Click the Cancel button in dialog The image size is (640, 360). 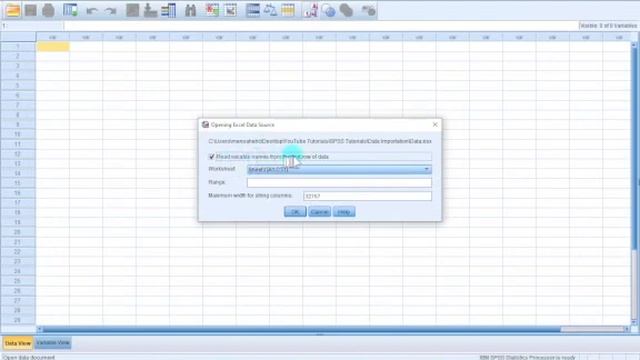point(319,212)
